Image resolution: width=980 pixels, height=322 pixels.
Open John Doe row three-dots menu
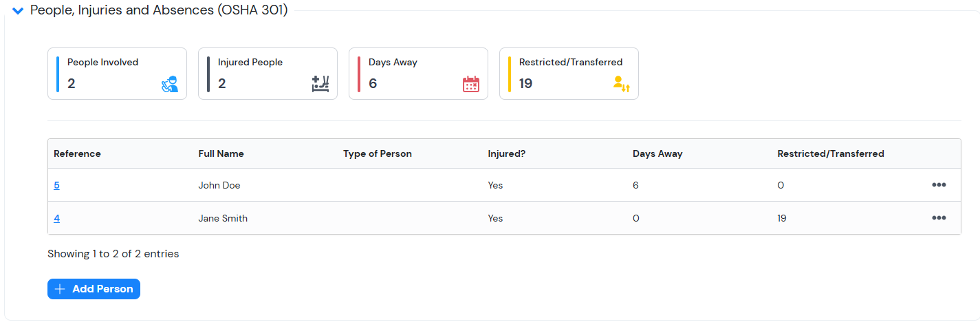[939, 185]
